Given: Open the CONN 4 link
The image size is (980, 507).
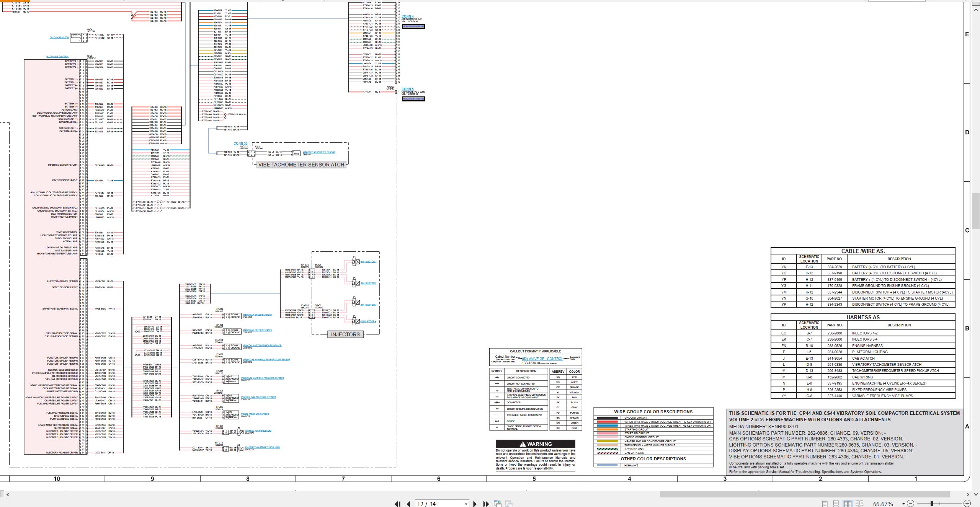Looking at the screenshot, I should [407, 16].
